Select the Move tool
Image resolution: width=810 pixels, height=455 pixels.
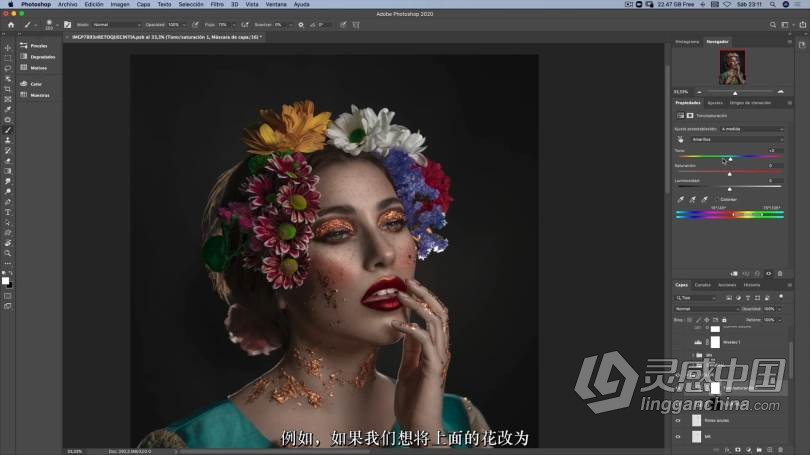[x=8, y=48]
